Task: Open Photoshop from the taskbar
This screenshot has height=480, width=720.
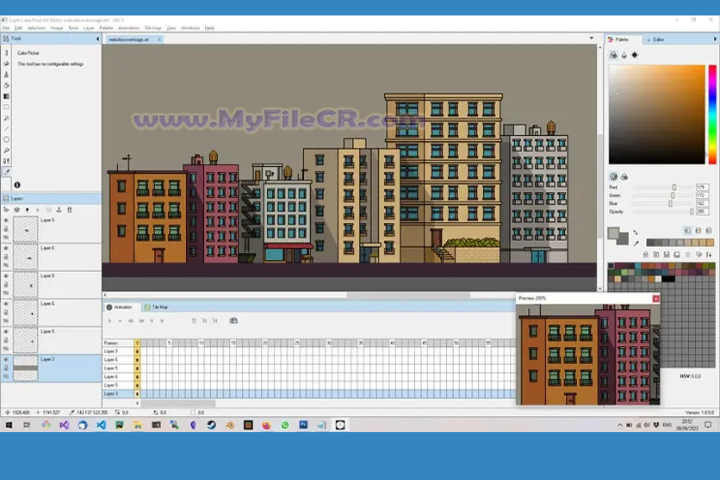Action: coord(304,425)
